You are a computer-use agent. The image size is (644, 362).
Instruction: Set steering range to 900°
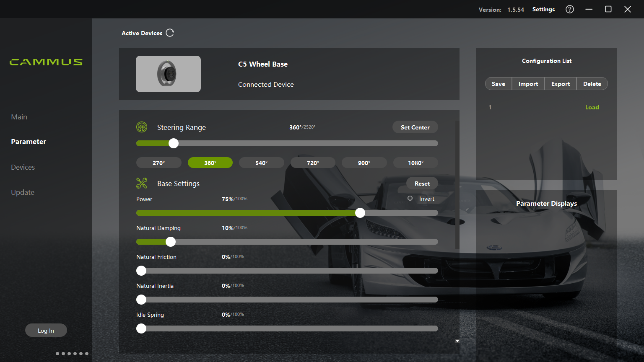coord(364,163)
